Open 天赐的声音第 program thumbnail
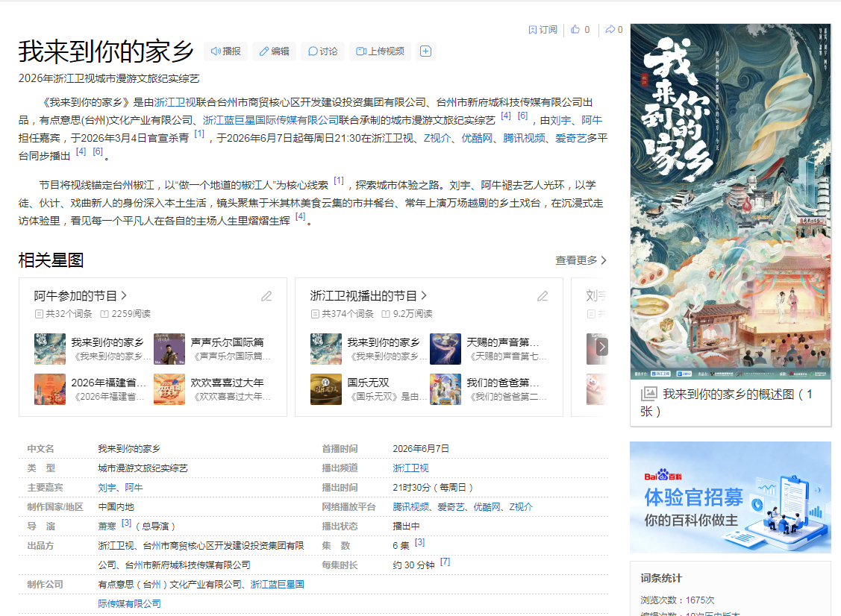Screen dimensions: 841x616 (x=445, y=349)
